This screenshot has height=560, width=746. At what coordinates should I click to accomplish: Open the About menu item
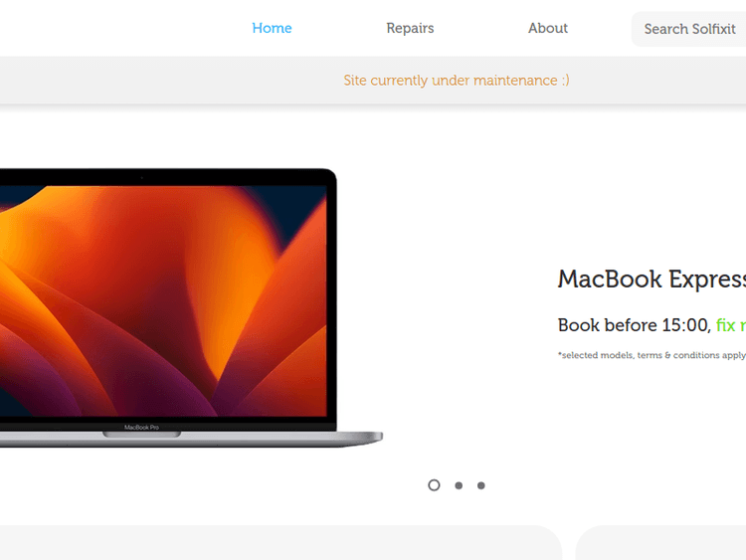tap(548, 28)
